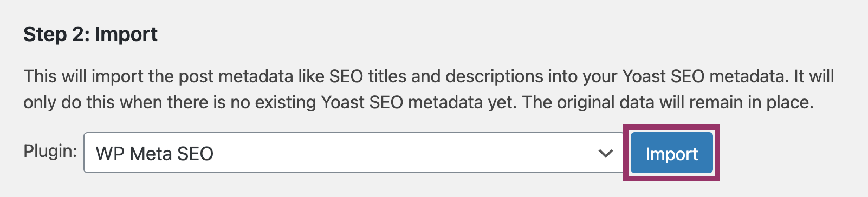Select the "WP Meta SEO" text in dropdown

click(154, 154)
